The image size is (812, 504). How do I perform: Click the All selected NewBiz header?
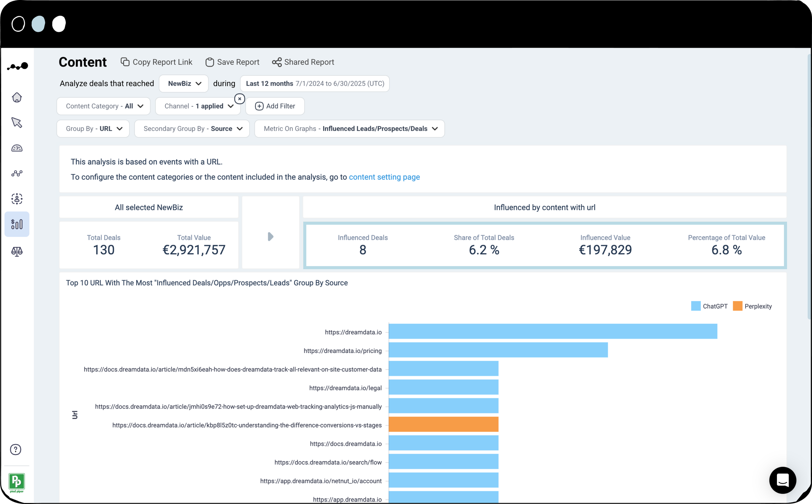pyautogui.click(x=149, y=207)
